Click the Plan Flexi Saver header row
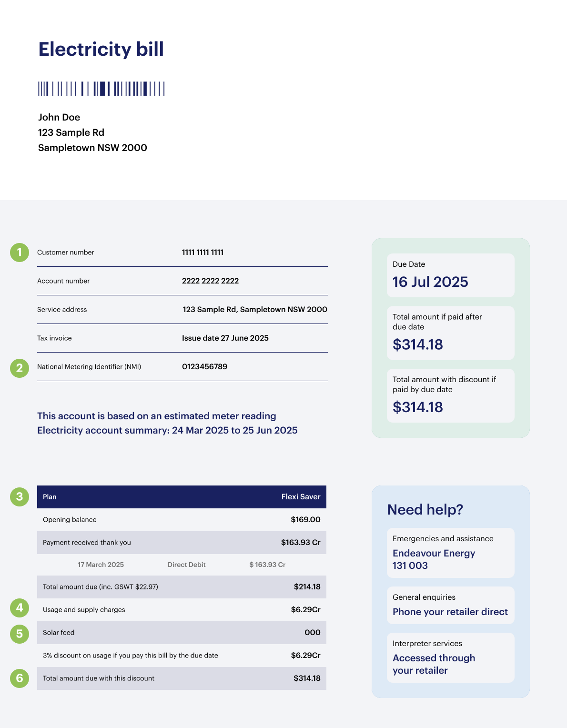 [x=182, y=497]
